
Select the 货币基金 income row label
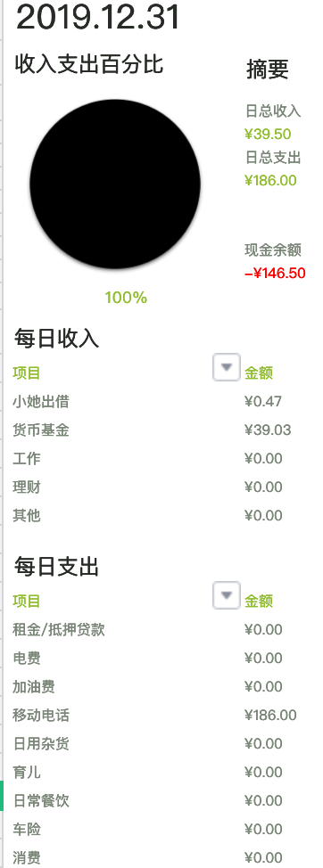pyautogui.click(x=41, y=430)
